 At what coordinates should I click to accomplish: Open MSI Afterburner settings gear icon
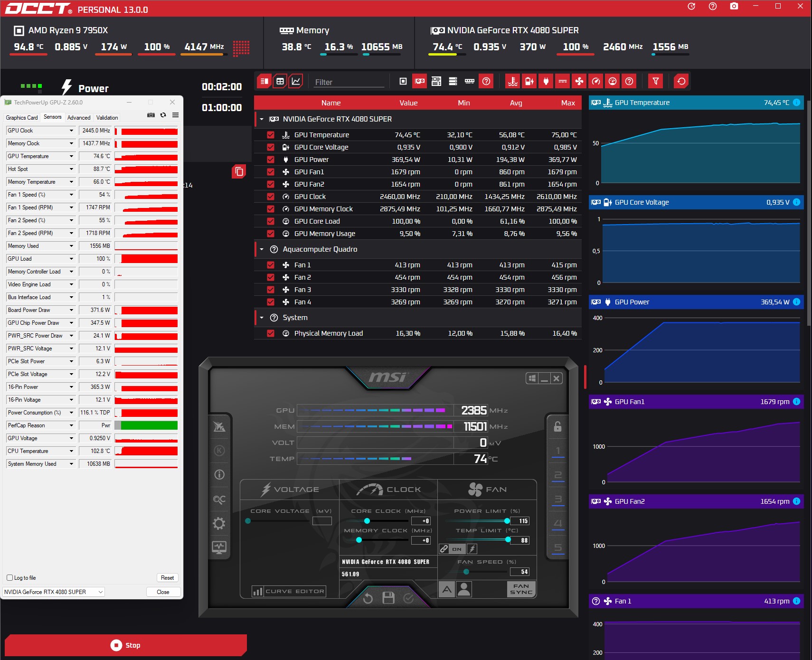[219, 523]
